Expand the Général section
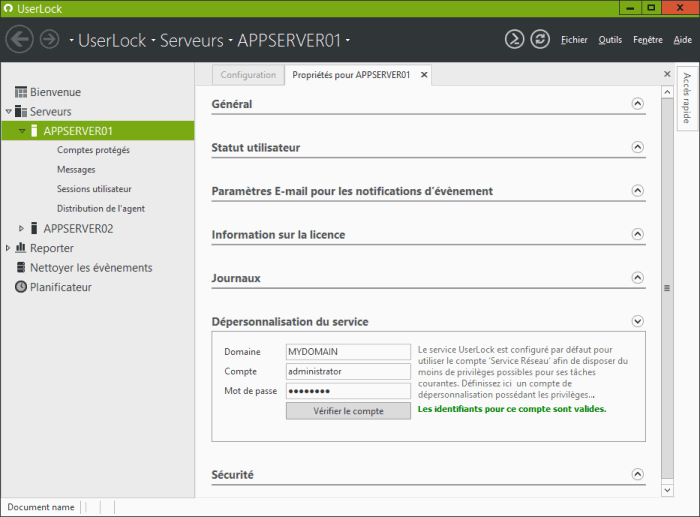The image size is (700, 517). (638, 104)
